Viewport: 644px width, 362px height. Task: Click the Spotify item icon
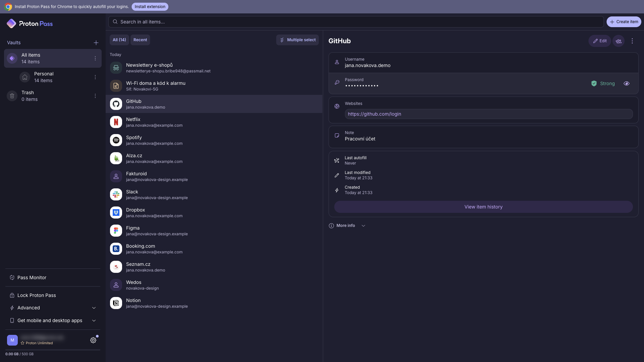point(116,140)
